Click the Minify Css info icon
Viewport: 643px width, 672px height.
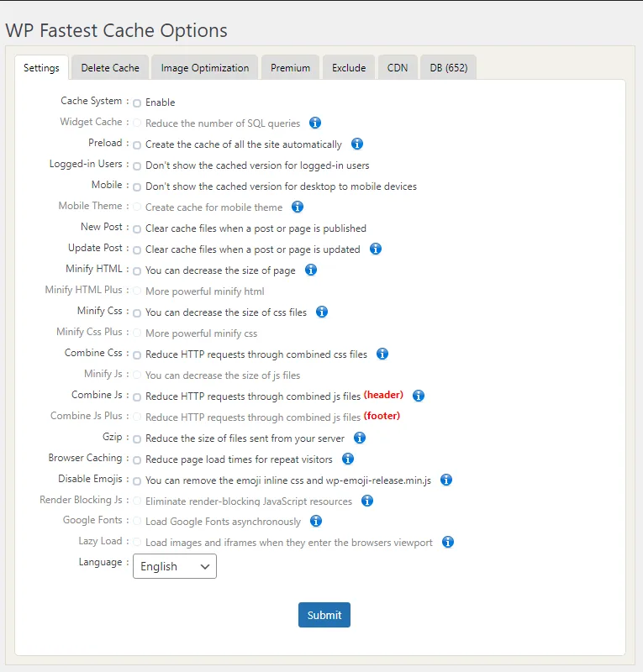pos(321,312)
